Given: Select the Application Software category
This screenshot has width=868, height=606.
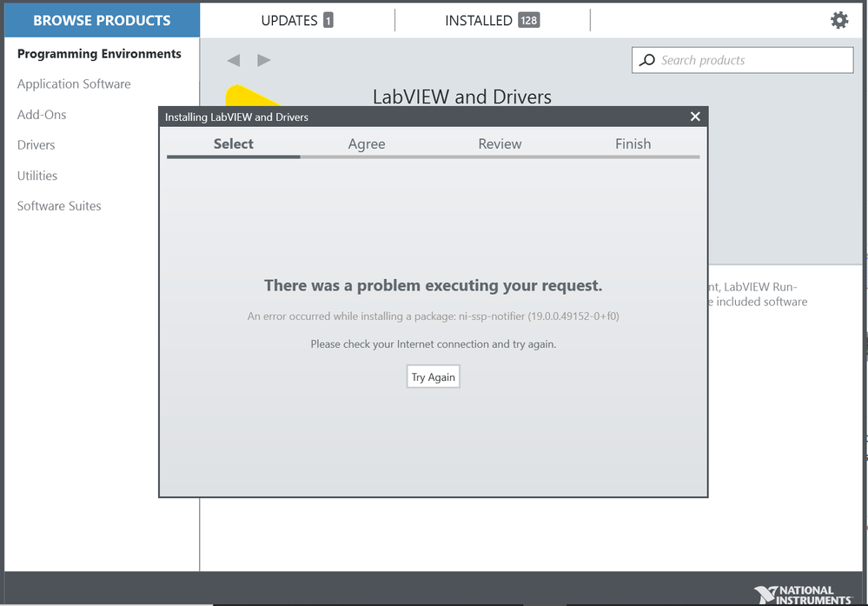Looking at the screenshot, I should coord(74,84).
